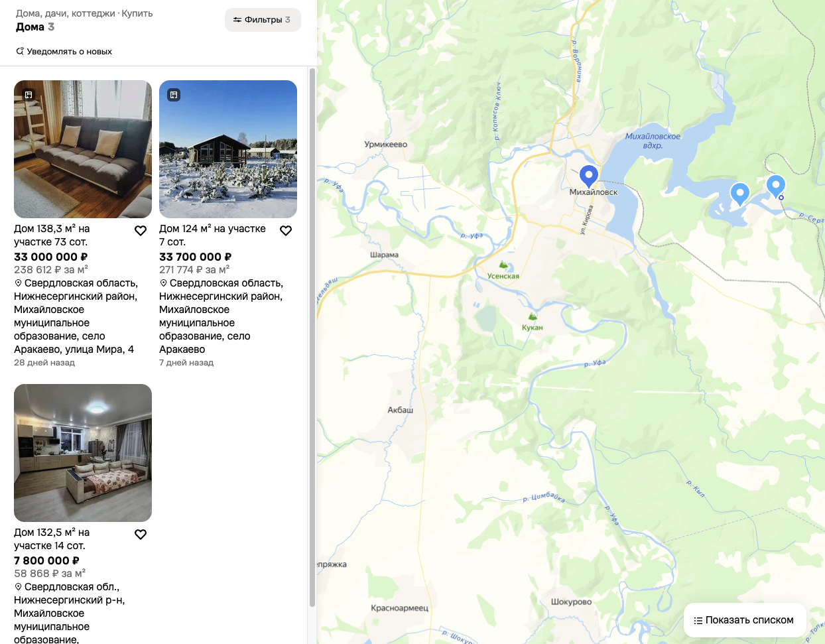825x644 pixels.
Task: Select the rightmost blue map pin
Action: 775,186
